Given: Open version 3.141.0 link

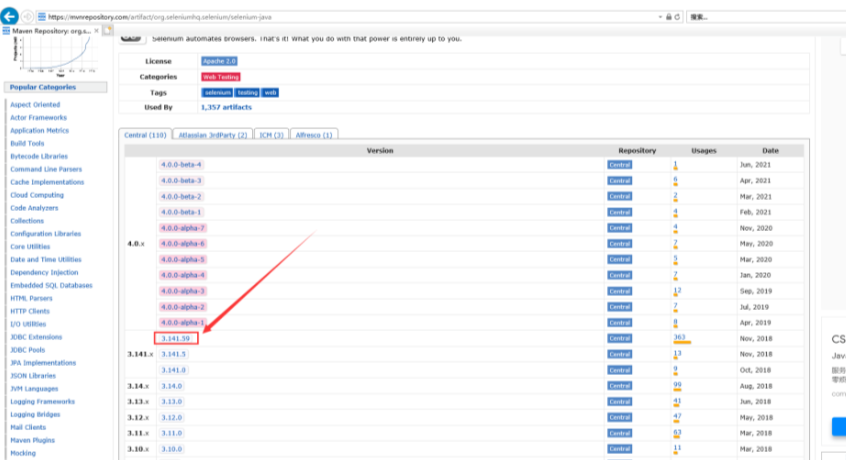Looking at the screenshot, I should 173,370.
